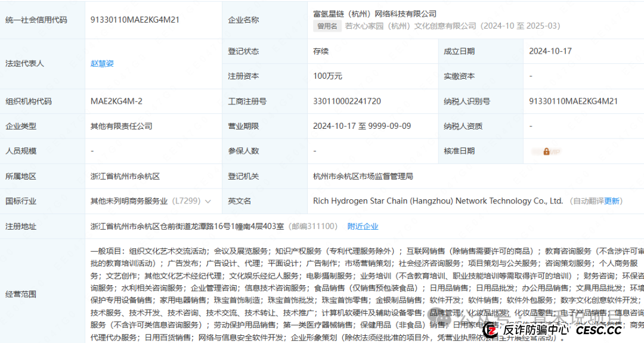Click the 登记机关 value 杭州市余杭区市场监督管理局

[x=363, y=177]
